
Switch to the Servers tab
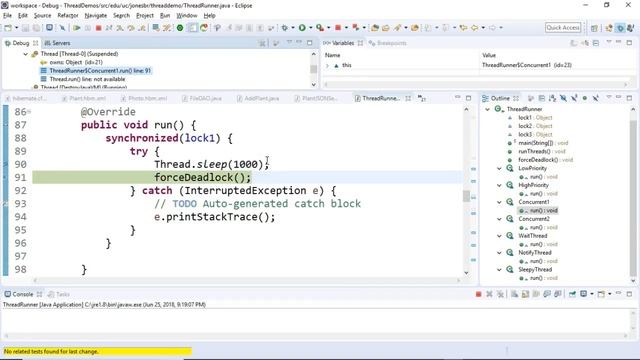point(57,43)
